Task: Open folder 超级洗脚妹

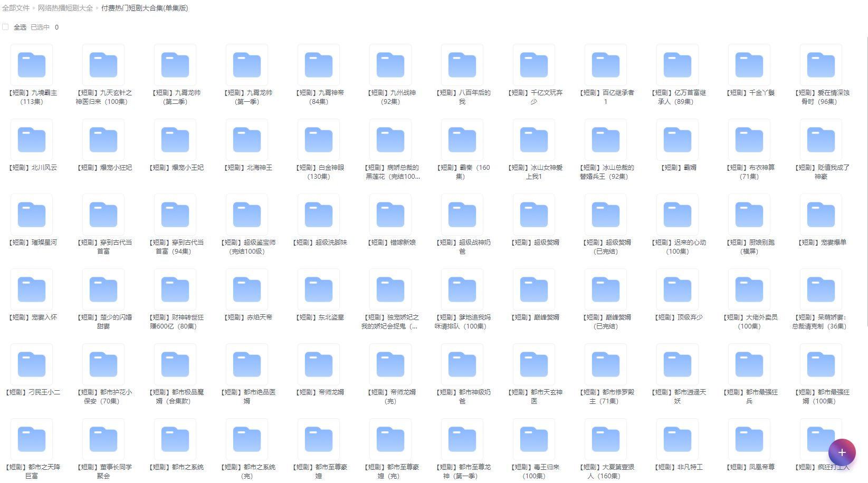Action: tap(319, 215)
